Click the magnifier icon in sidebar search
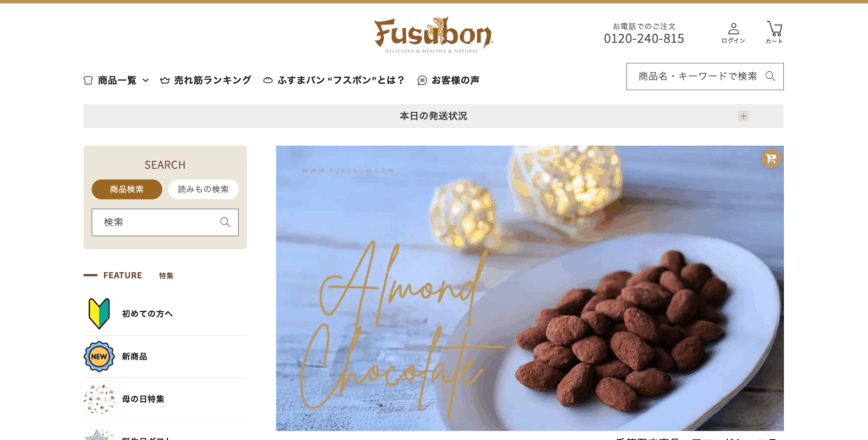This screenshot has width=868, height=440. [x=225, y=222]
